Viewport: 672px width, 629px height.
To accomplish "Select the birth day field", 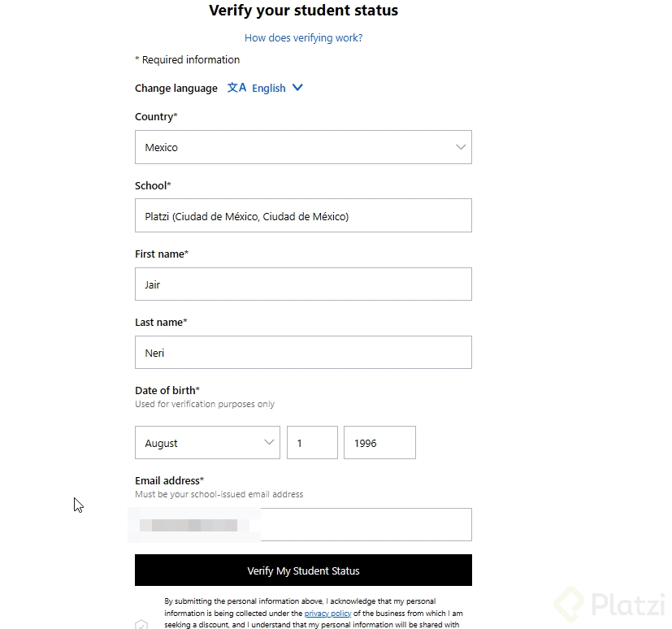I will 312,443.
